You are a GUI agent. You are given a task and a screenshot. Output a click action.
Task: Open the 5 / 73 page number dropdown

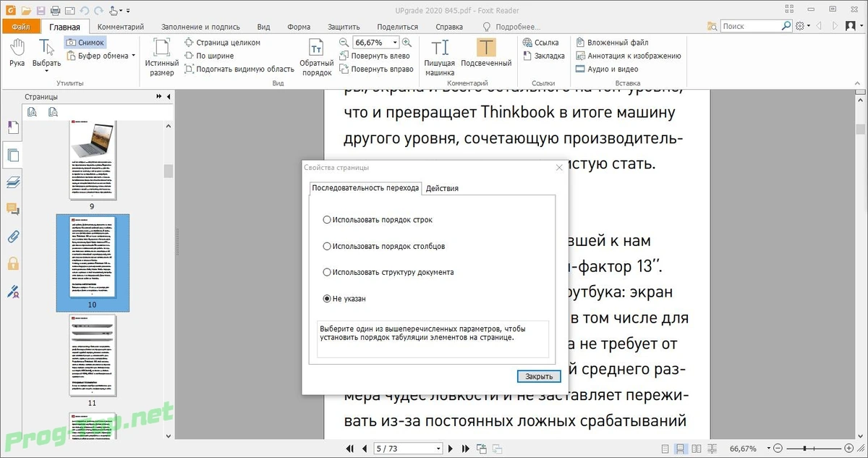click(438, 449)
